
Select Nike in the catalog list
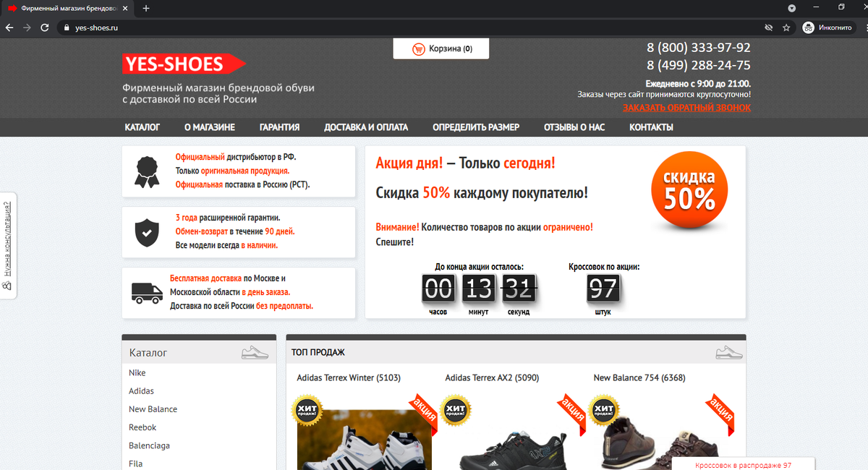(137, 373)
